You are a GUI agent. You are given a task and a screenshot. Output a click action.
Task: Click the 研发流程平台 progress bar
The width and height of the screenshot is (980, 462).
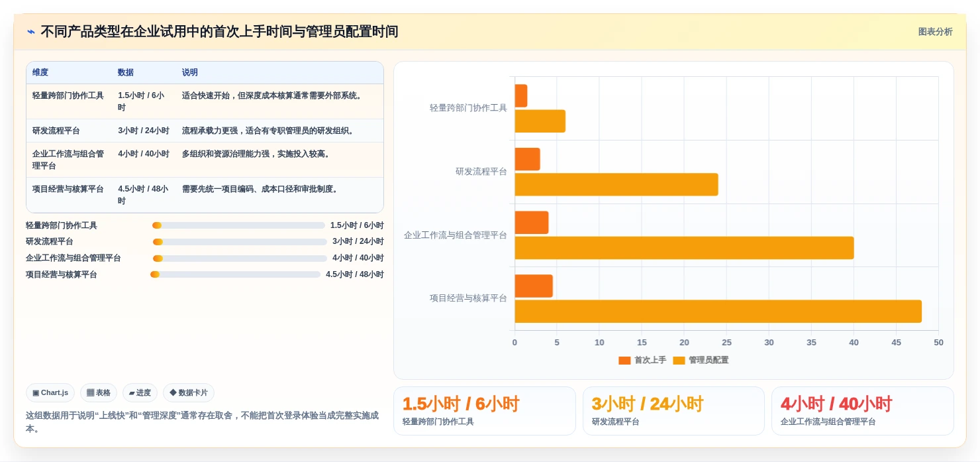240,242
